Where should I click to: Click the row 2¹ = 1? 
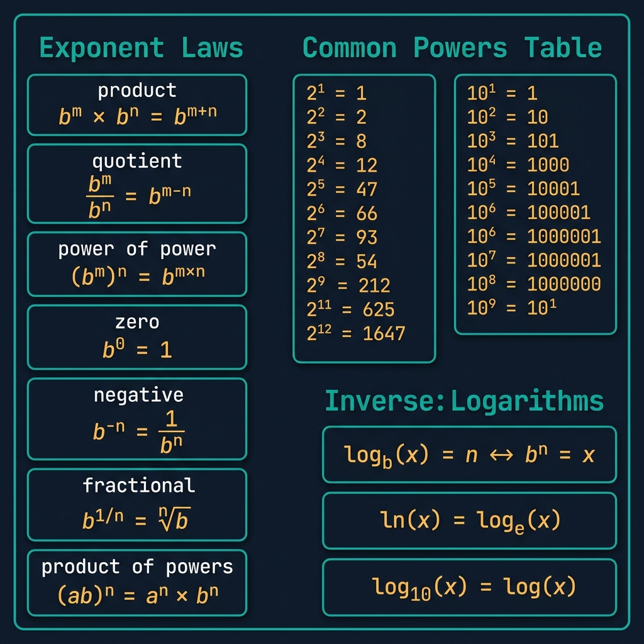336,93
